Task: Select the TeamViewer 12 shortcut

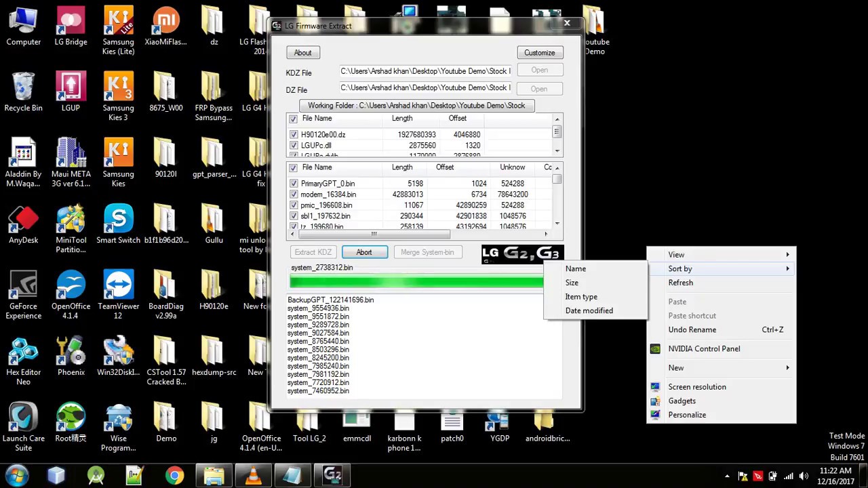Action: pos(118,296)
